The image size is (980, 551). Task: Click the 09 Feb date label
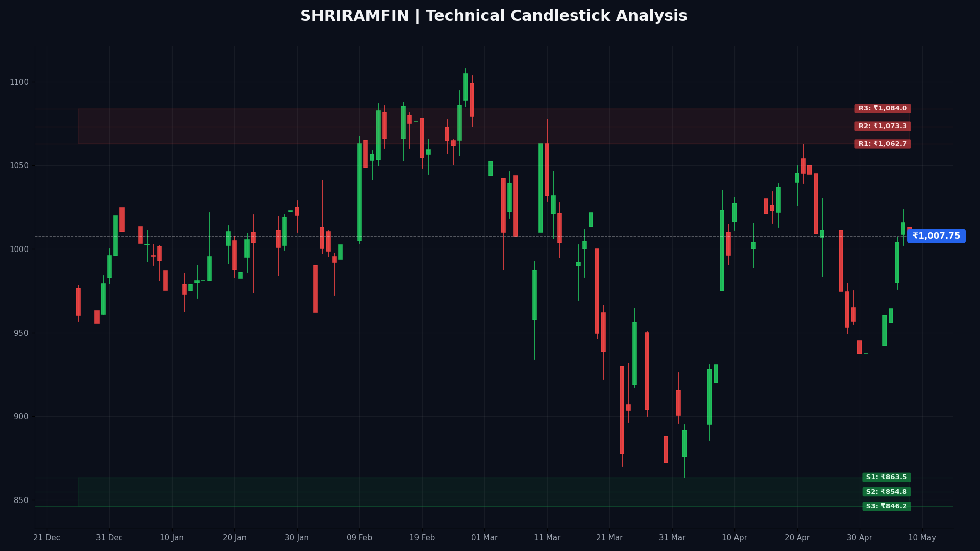click(x=359, y=538)
